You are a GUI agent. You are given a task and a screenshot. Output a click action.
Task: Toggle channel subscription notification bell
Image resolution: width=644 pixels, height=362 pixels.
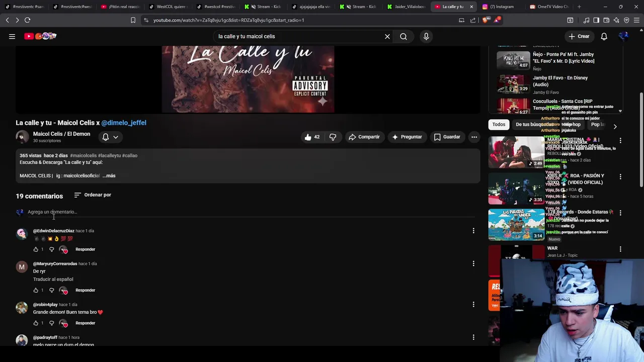[106, 137]
